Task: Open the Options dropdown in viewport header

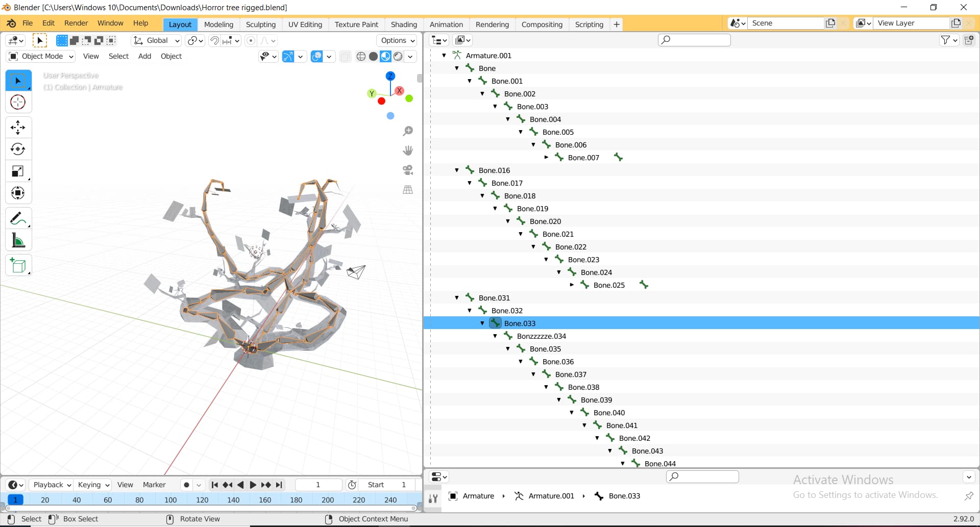Action: click(x=397, y=40)
